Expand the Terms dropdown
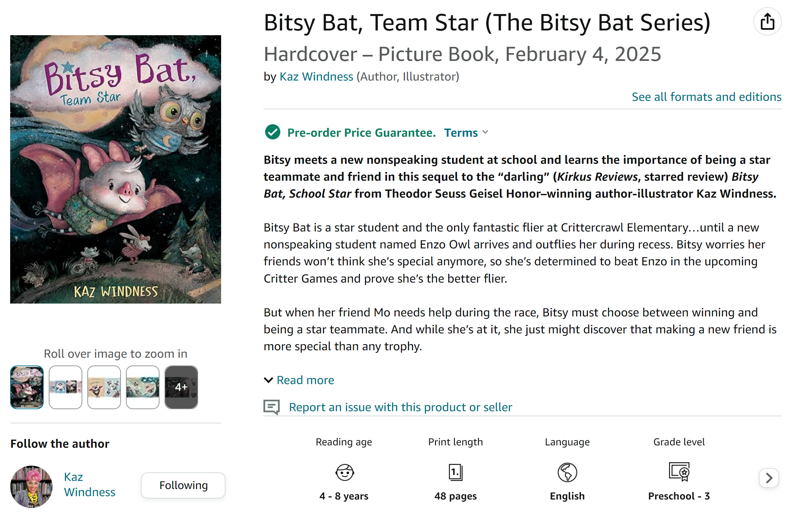793x532 pixels. [x=466, y=133]
